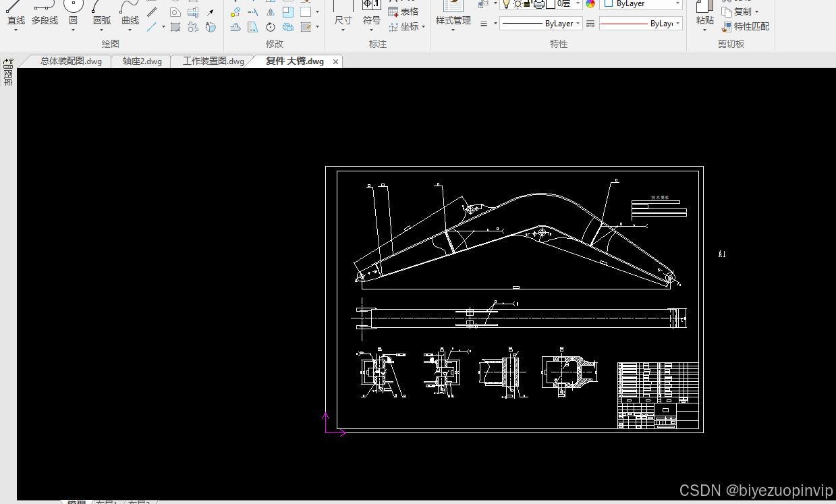The image size is (836, 504).
Task: Expand the dropdown under 圆弧
Action: click(x=101, y=30)
